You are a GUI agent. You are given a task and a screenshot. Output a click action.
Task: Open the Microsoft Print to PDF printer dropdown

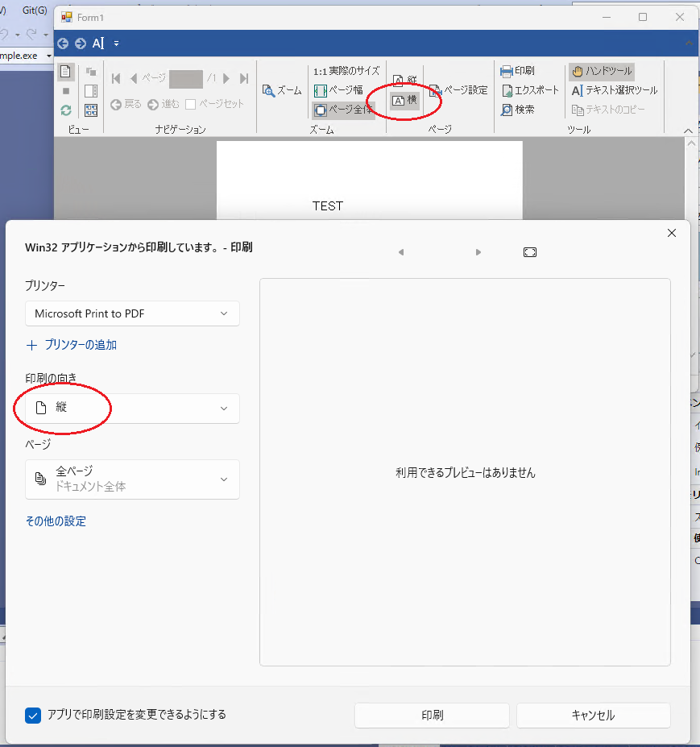click(x=132, y=313)
